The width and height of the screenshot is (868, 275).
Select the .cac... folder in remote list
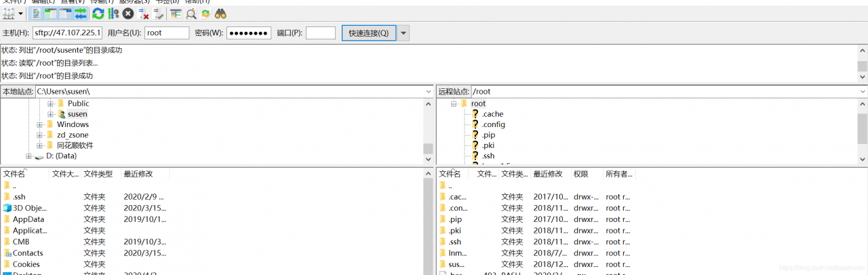(458, 197)
